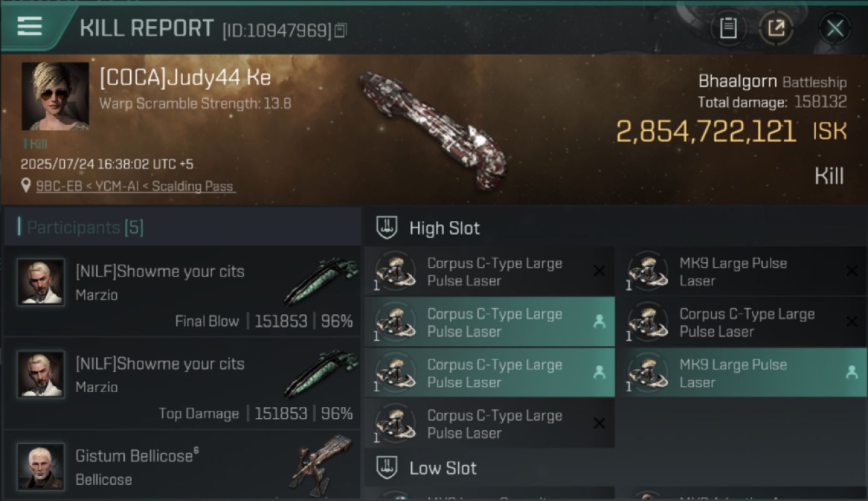Select Gistum Bellicose participant entry
This screenshot has width=868, height=501.
182,466
